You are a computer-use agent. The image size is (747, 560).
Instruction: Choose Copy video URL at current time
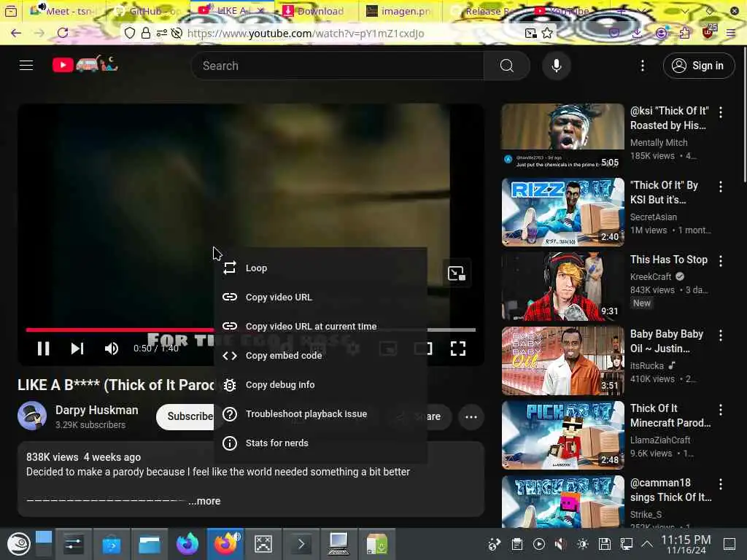click(x=321, y=326)
